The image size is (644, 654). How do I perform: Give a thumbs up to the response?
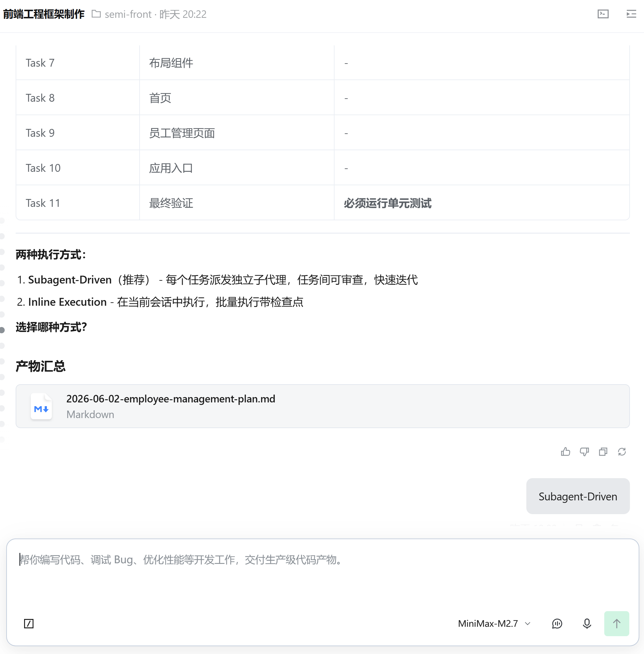coord(565,452)
